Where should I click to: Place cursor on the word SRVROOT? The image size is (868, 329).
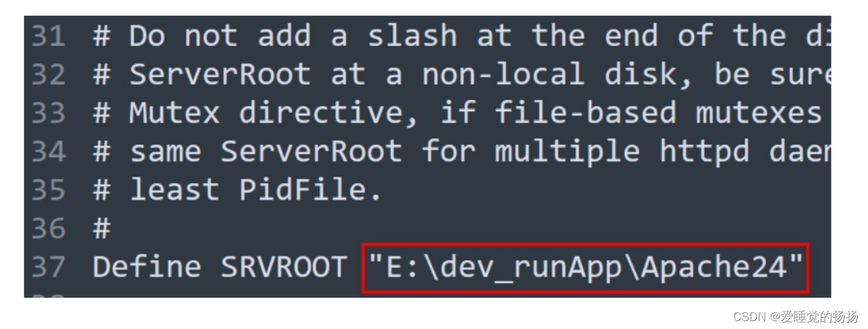click(x=284, y=267)
